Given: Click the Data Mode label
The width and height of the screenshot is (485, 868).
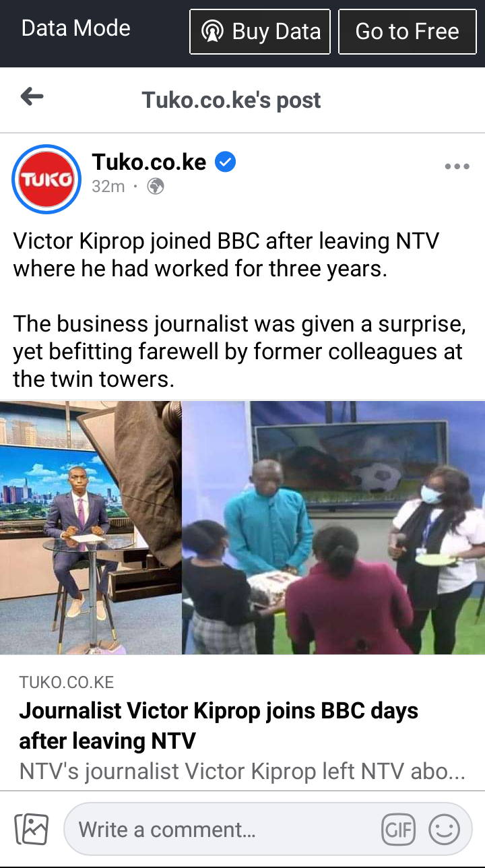Looking at the screenshot, I should click(x=76, y=28).
